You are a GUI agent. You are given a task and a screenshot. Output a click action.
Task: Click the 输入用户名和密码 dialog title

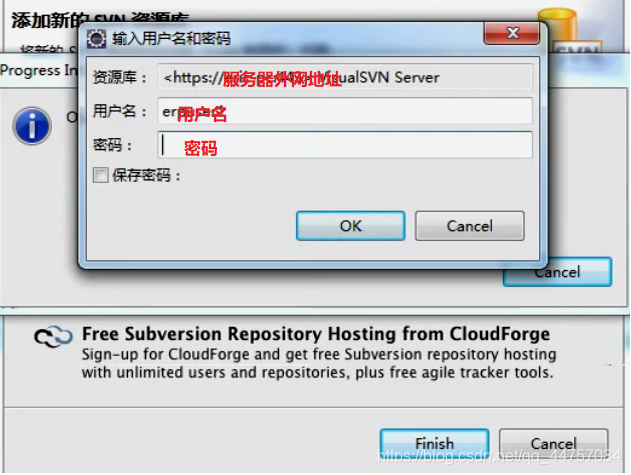(x=171, y=39)
